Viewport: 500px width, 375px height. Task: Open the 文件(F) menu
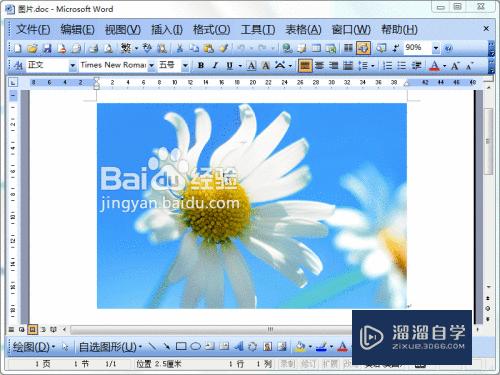click(x=33, y=30)
